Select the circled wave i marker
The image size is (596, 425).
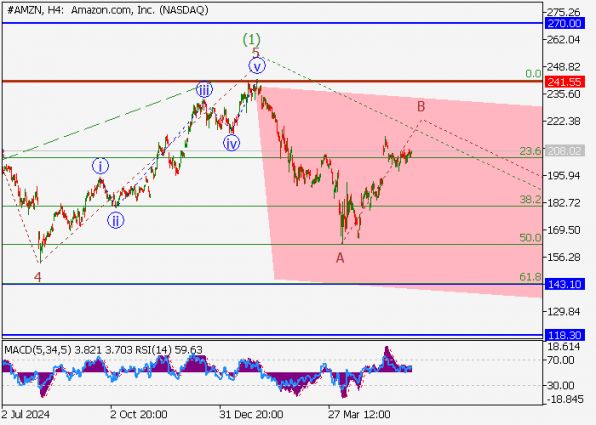coord(100,166)
